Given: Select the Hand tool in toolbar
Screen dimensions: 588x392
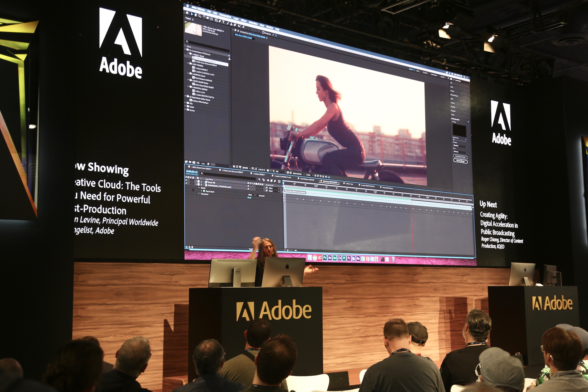Looking at the screenshot, I should click(196, 15).
